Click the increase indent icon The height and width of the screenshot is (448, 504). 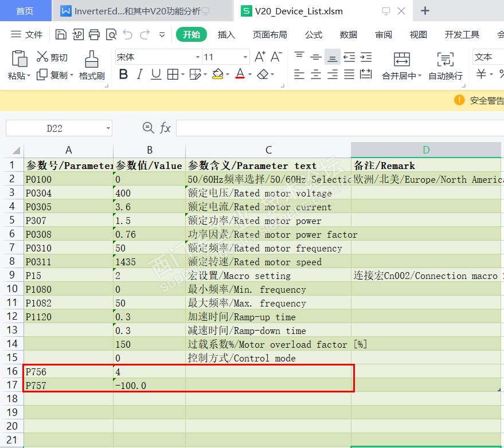coord(365,57)
